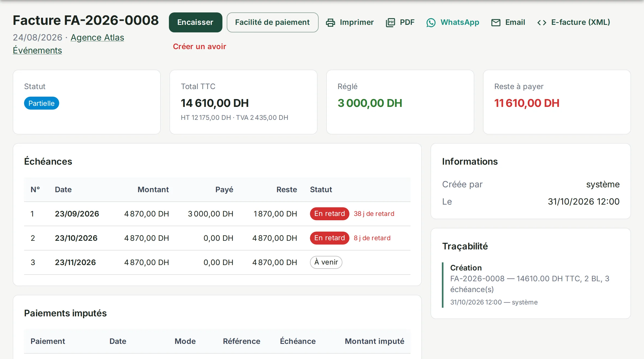Image resolution: width=644 pixels, height=359 pixels.
Task: Click Créer un avoir link
Action: [x=199, y=46]
